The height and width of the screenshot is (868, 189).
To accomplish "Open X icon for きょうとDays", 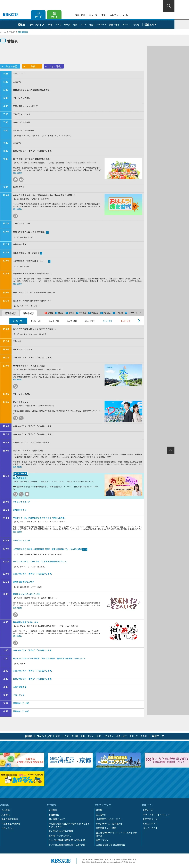I will (21, 418).
